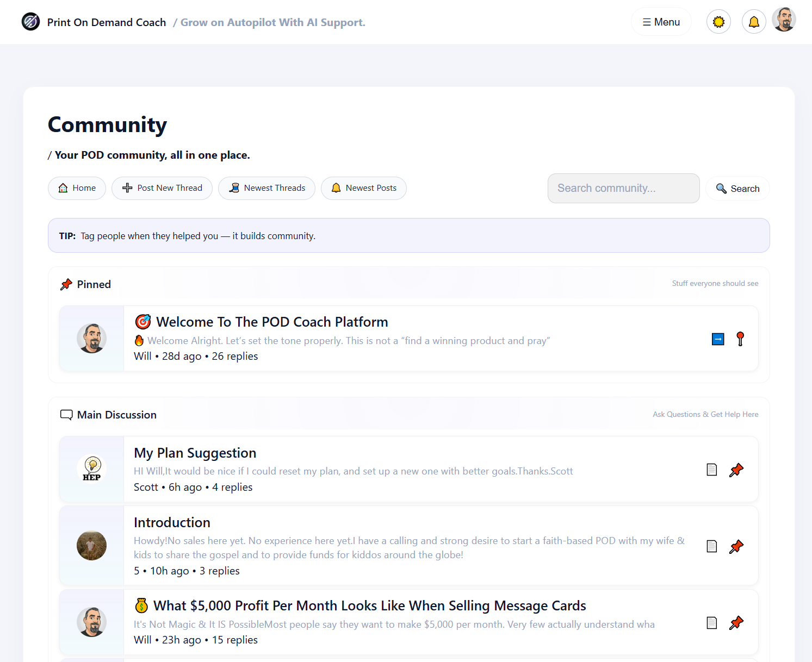812x662 pixels.
Task: Toggle the pin on My Plan Suggestion
Action: 737,470
